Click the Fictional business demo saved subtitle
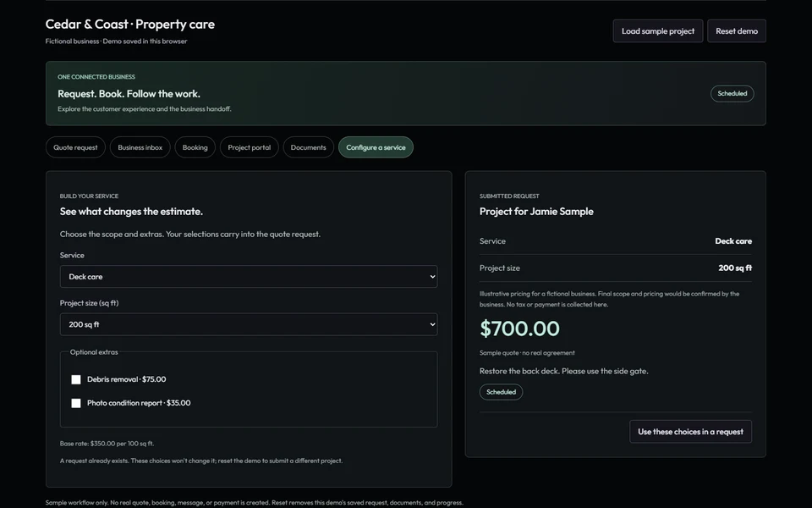This screenshot has height=508, width=812. pos(116,41)
